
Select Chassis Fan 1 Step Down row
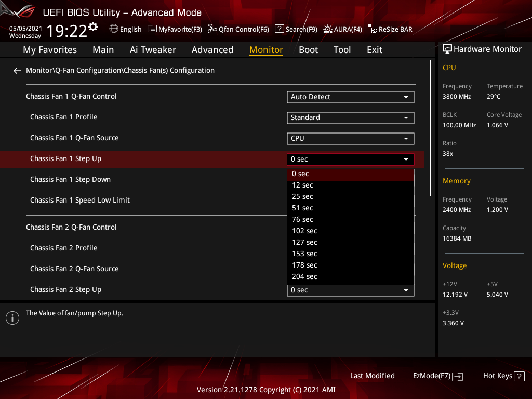[70, 179]
